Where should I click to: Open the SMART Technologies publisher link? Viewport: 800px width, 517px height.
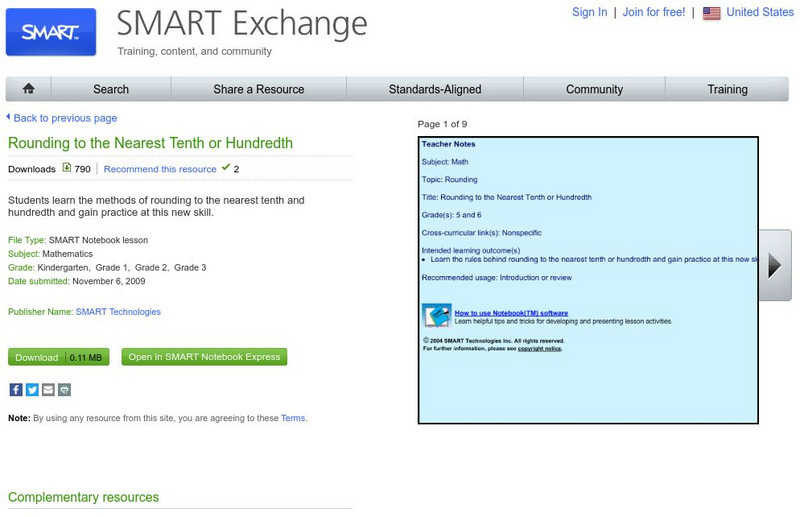tap(118, 312)
